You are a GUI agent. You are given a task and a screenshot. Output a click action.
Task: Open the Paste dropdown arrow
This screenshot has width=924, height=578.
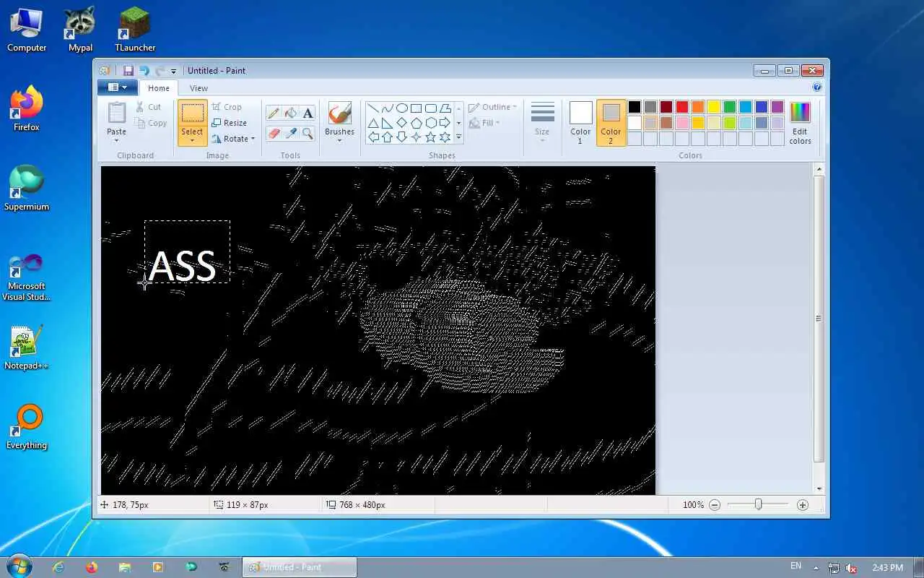click(116, 140)
